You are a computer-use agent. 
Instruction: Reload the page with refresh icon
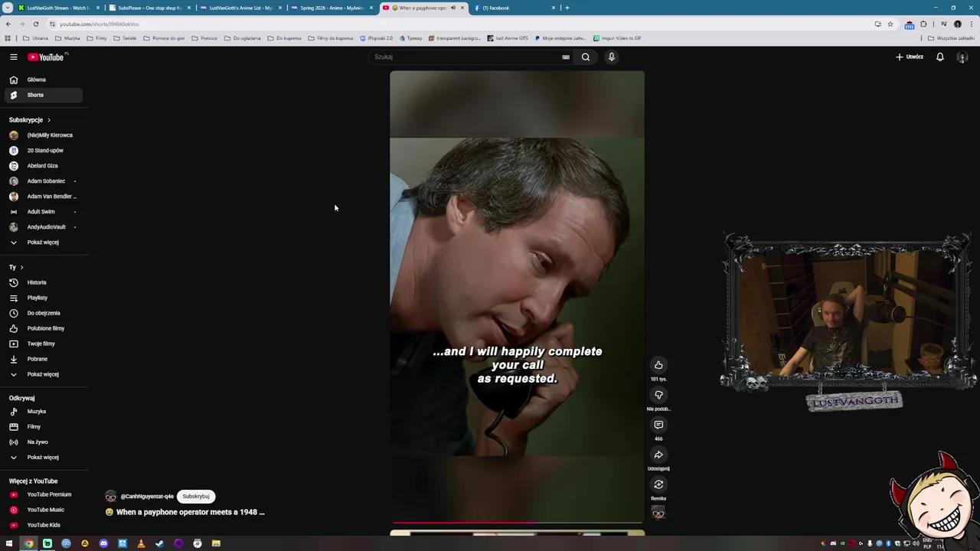pos(35,24)
